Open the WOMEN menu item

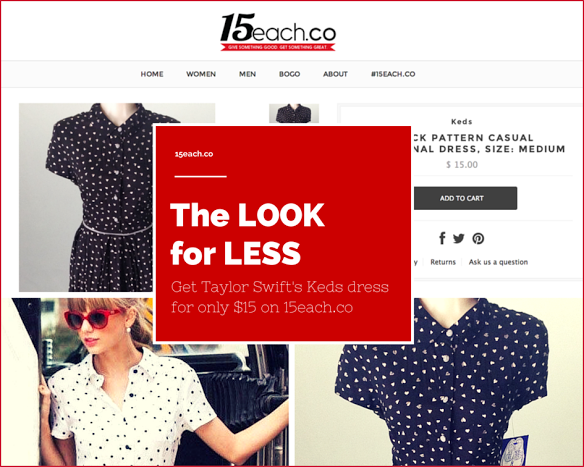[x=201, y=74]
